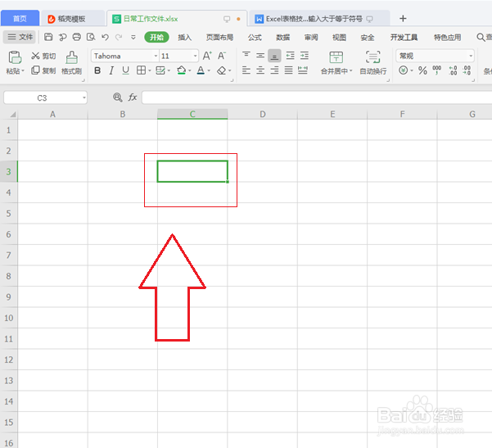Click the select all corner triangle

(x=12, y=115)
